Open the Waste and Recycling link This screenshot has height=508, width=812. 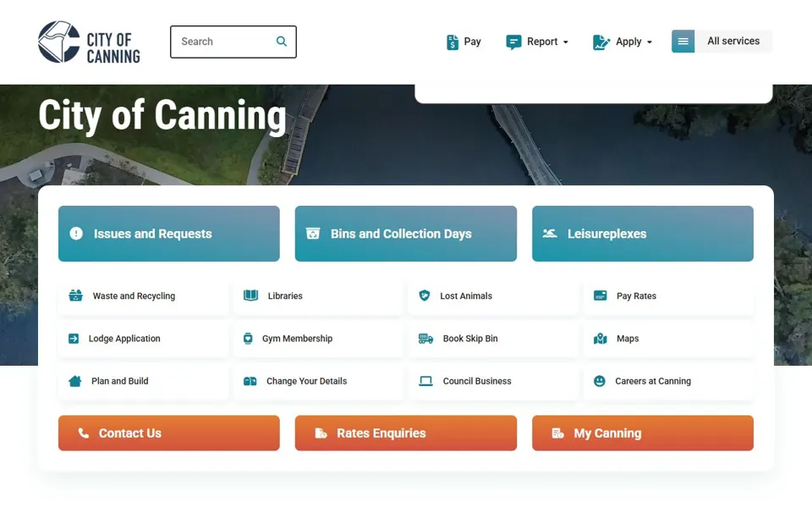tap(134, 295)
